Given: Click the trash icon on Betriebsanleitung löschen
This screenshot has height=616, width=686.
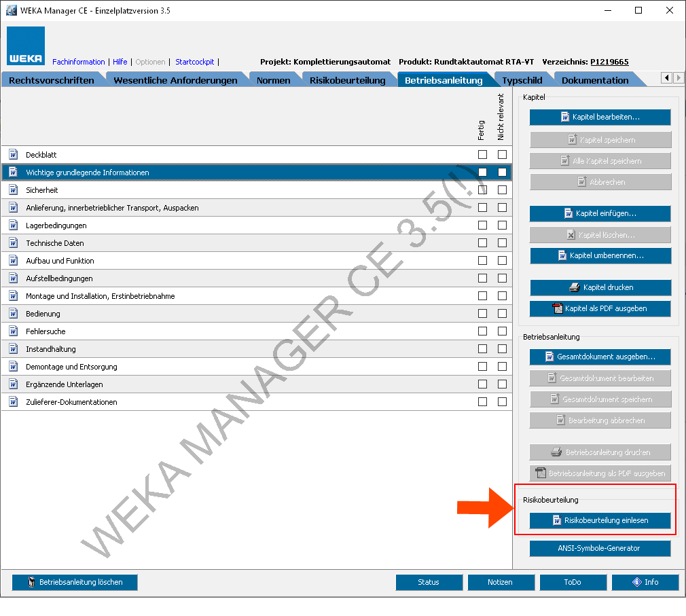Looking at the screenshot, I should click(31, 582).
